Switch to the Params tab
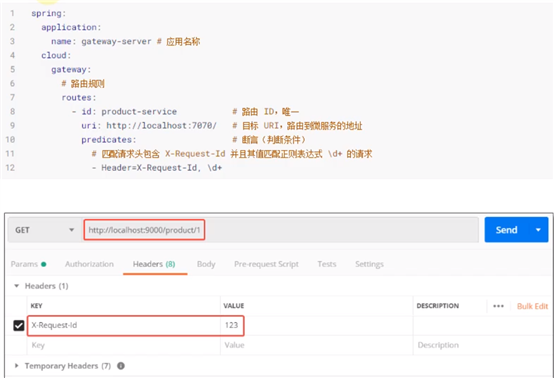The image size is (554, 378). [28, 264]
